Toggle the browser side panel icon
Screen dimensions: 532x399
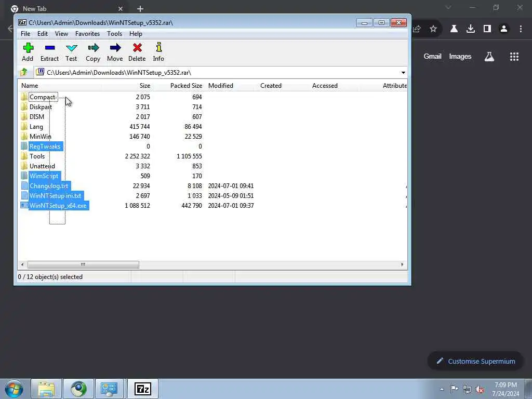487,29
